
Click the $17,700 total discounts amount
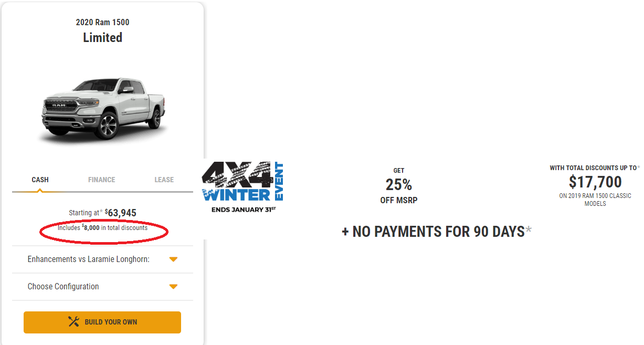pyautogui.click(x=595, y=182)
